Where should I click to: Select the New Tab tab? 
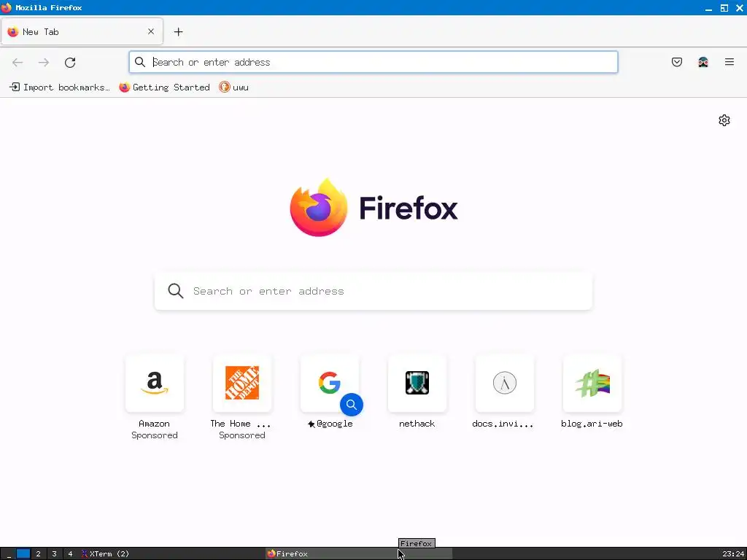[x=82, y=31]
